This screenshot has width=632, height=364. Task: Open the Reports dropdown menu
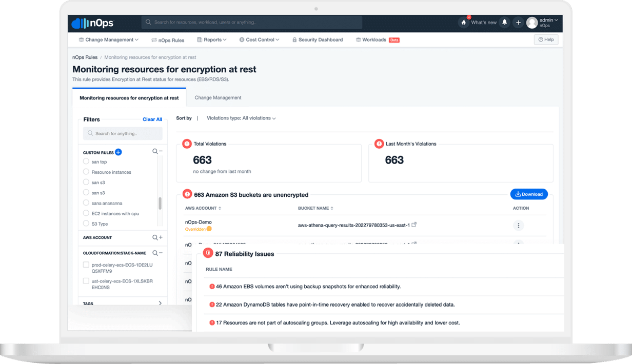tap(211, 39)
